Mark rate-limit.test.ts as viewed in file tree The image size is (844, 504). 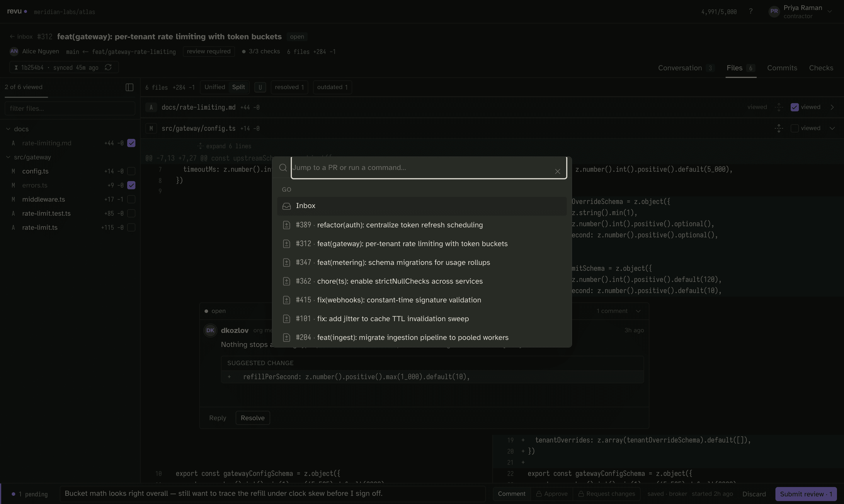click(x=131, y=214)
